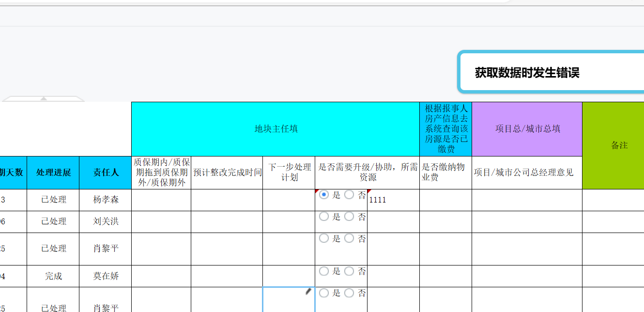Click 已处理 status in 刘关洪 row
This screenshot has width=644, height=312.
pos(53,222)
